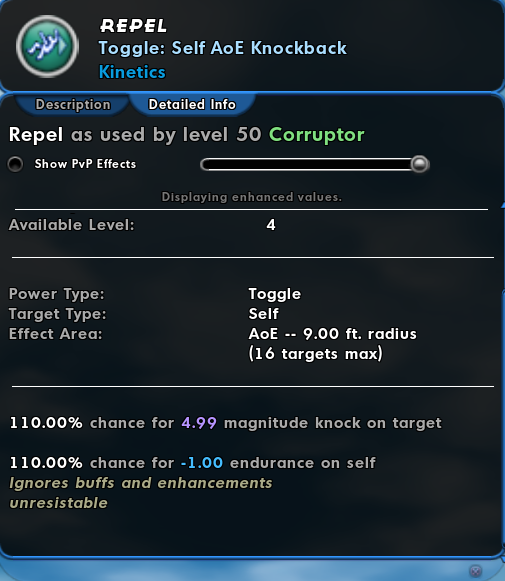Click the blue -1.00 endurance value
This screenshot has width=505, height=581.
[x=202, y=463]
